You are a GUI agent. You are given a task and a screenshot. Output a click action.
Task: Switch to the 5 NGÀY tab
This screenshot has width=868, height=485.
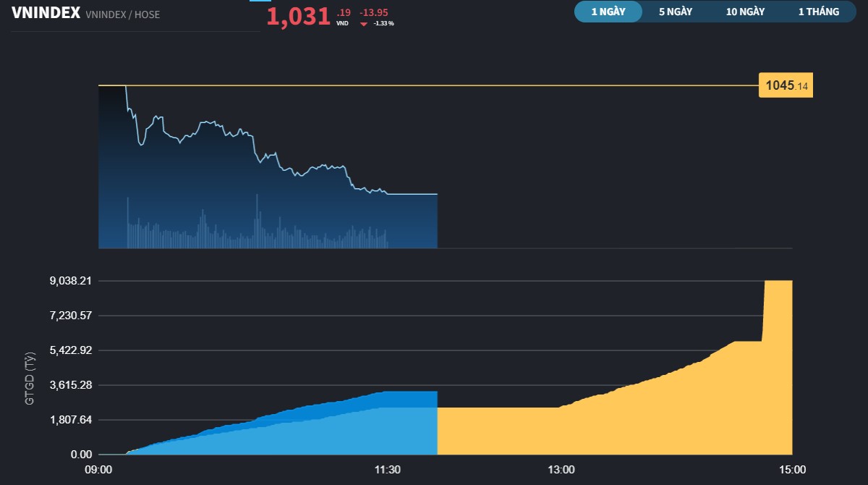pos(676,12)
